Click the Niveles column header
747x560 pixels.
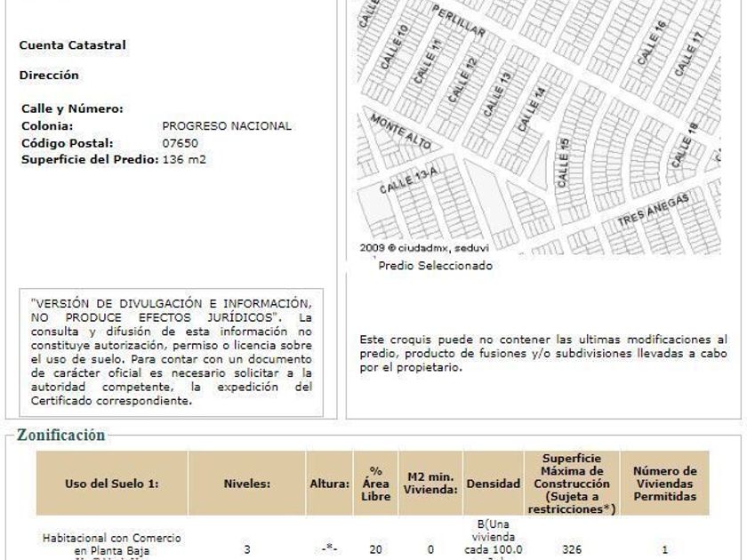coord(247,484)
